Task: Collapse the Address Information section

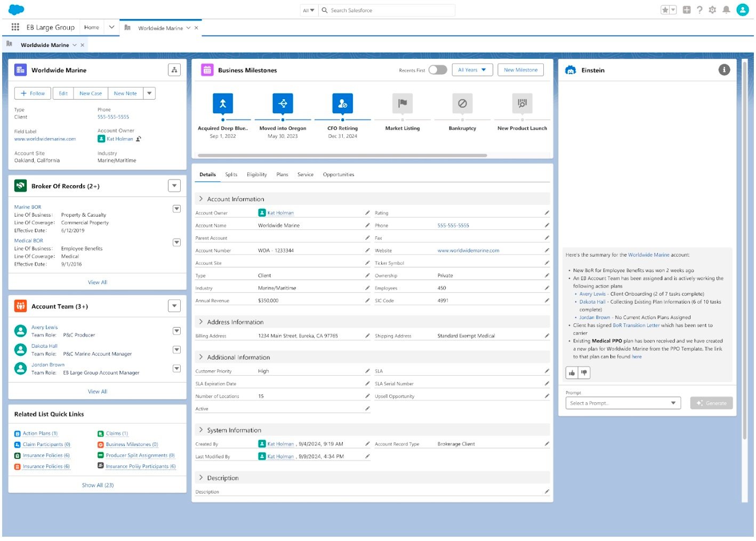Action: point(201,322)
